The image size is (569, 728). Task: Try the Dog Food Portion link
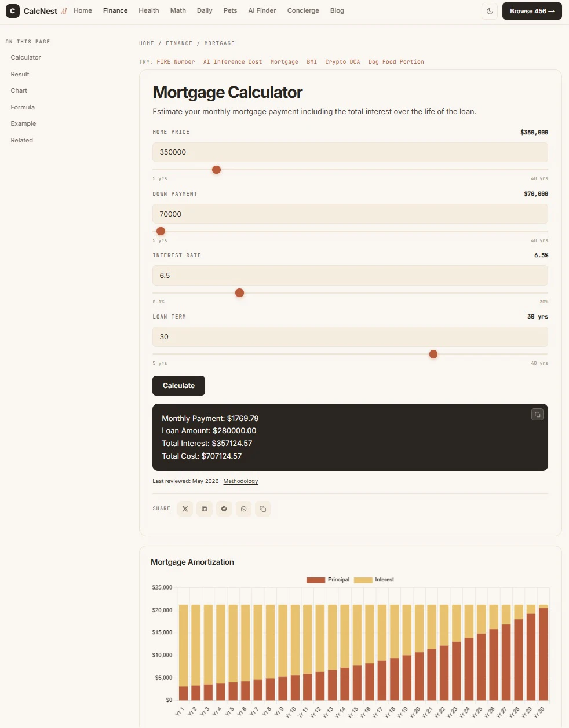point(396,61)
